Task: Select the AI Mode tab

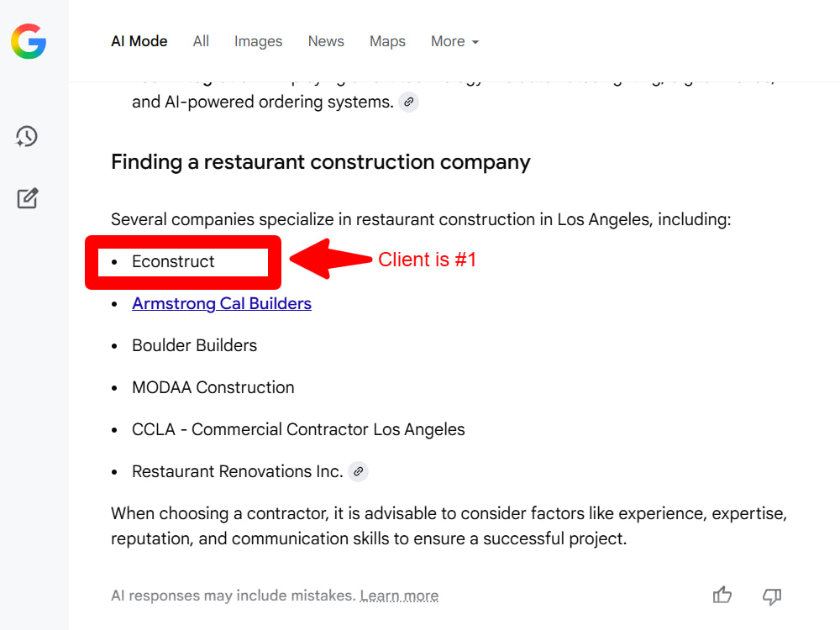Action: coord(139,41)
